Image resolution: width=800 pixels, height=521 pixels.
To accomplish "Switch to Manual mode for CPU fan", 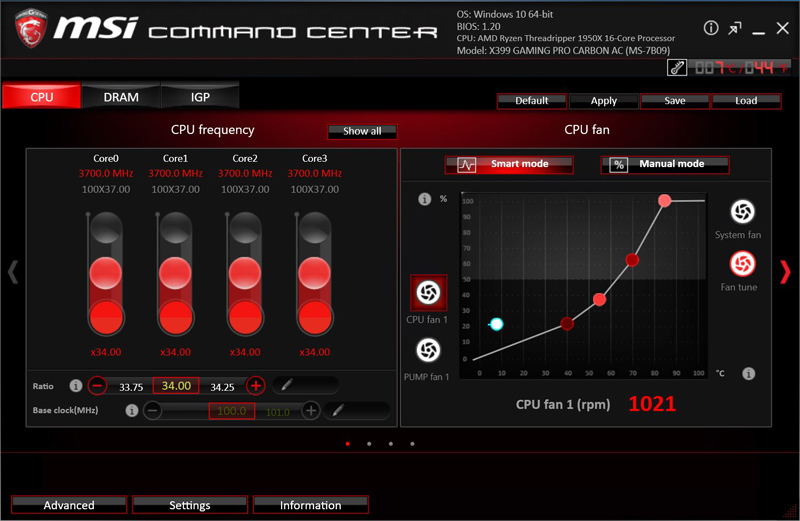I will (665, 164).
